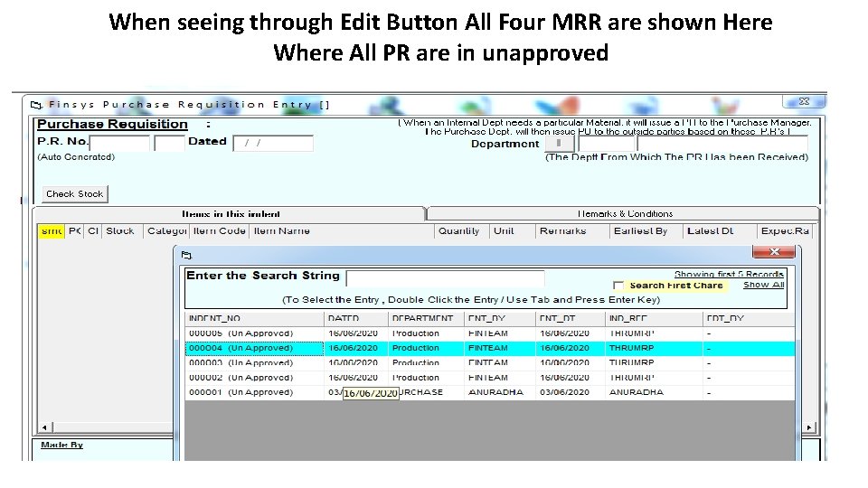
Task: Close the Finsys Purchase Requisition window
Action: [x=805, y=101]
